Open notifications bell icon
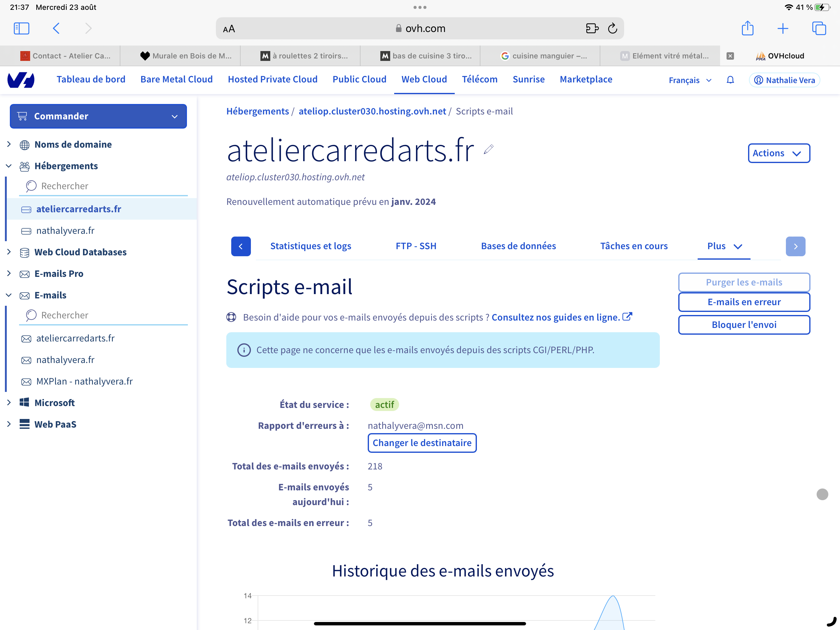The width and height of the screenshot is (840, 630). coord(730,80)
